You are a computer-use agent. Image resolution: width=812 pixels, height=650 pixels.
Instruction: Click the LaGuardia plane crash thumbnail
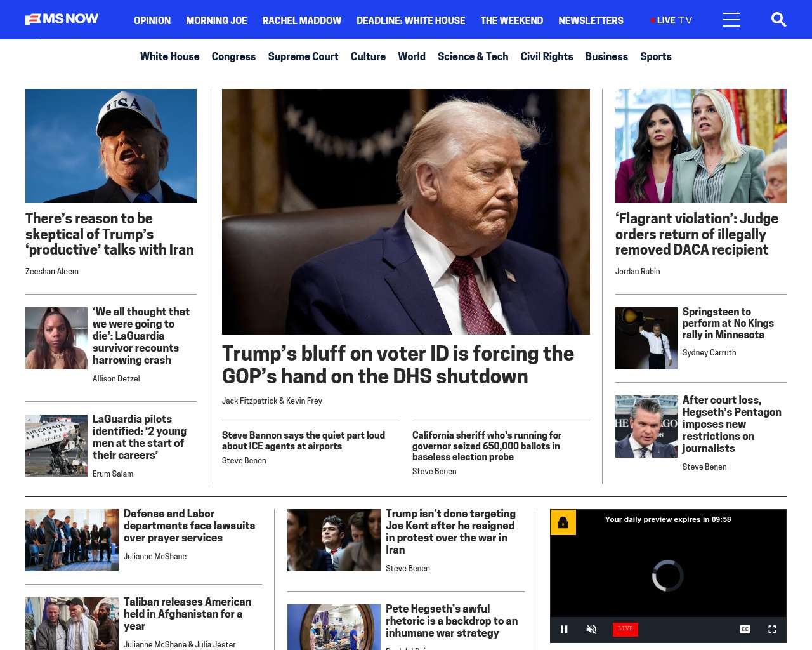click(x=56, y=446)
